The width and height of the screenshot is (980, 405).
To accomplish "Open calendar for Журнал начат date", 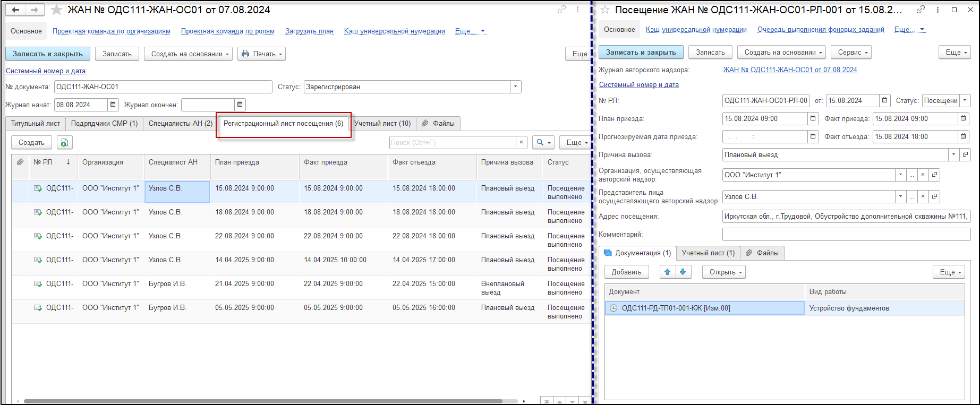I will [x=113, y=105].
